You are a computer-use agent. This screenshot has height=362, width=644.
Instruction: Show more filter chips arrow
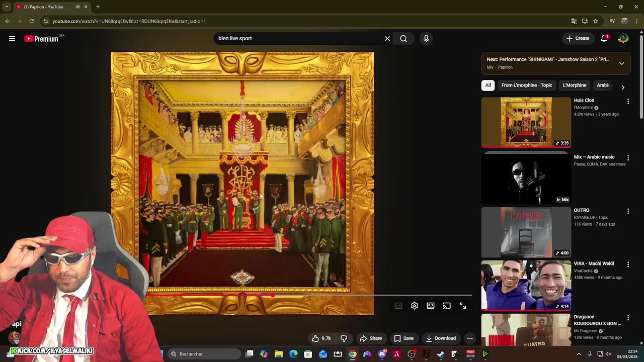pos(623,87)
